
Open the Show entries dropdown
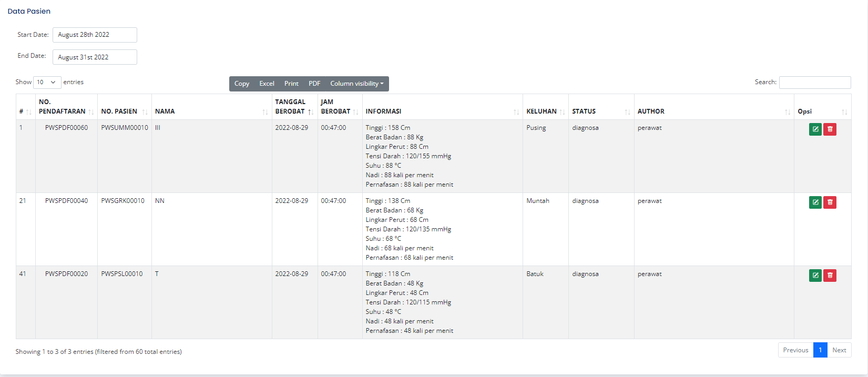pyautogui.click(x=47, y=83)
